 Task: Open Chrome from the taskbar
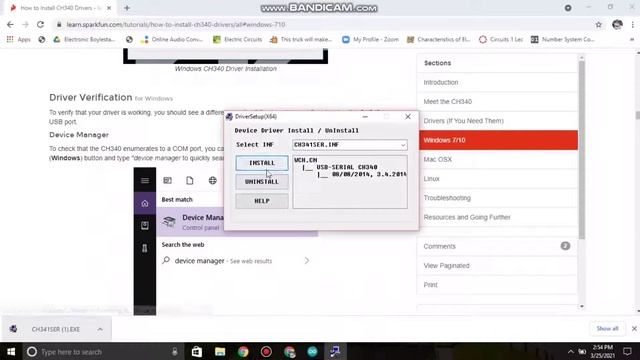pos(243,351)
